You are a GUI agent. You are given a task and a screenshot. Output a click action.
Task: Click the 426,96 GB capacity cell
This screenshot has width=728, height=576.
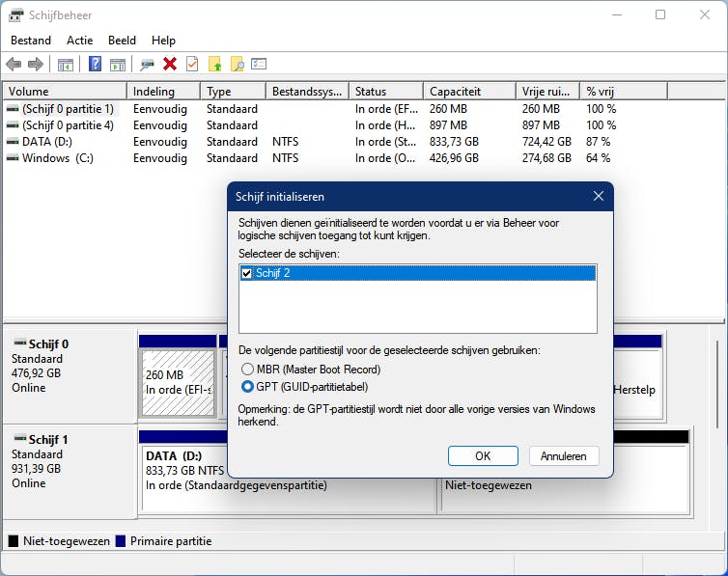coord(454,158)
